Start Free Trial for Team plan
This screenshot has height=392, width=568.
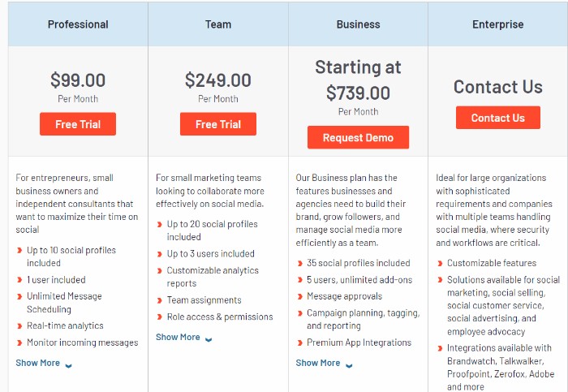click(x=218, y=124)
